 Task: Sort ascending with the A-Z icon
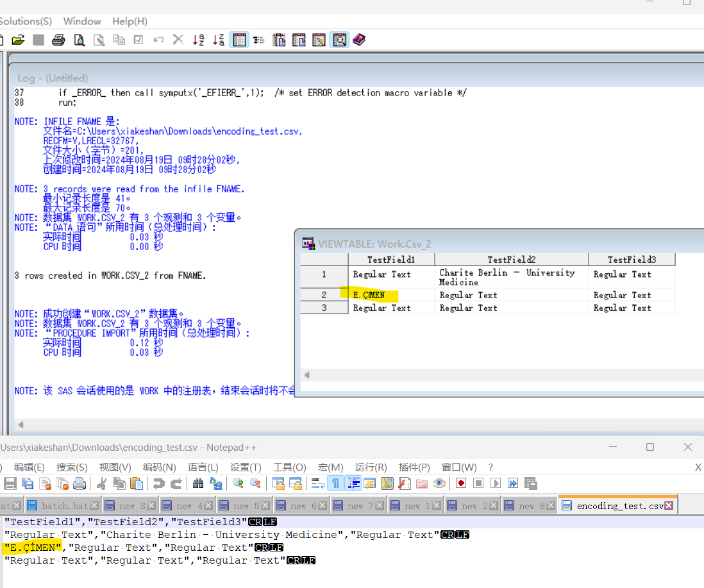click(x=199, y=40)
